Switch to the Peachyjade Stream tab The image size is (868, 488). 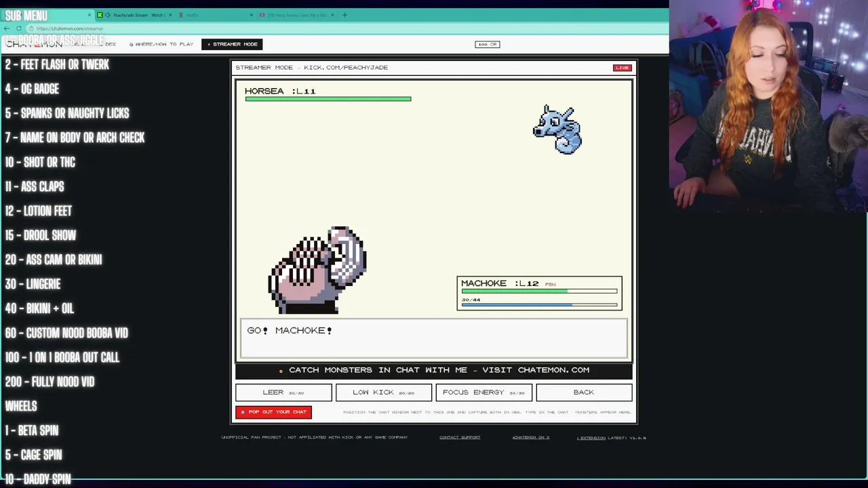[136, 15]
